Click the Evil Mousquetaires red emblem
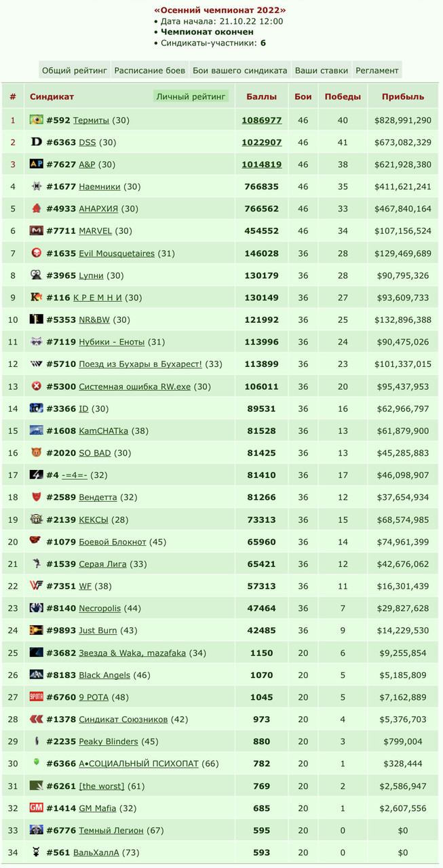 click(x=37, y=253)
